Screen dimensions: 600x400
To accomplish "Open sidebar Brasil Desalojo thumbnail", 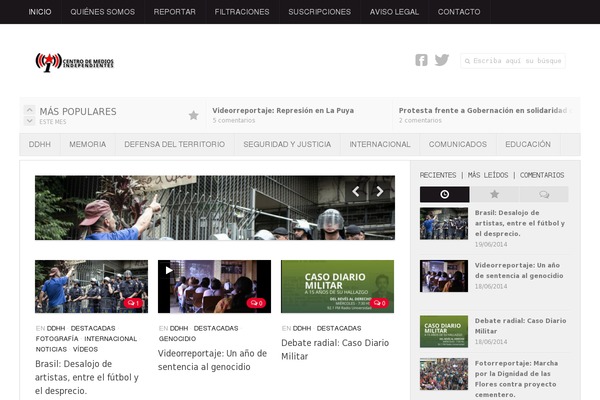I will 444,224.
